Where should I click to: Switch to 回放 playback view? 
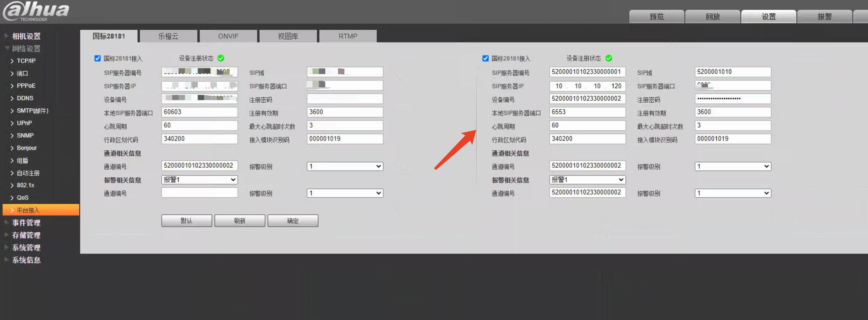coord(713,16)
